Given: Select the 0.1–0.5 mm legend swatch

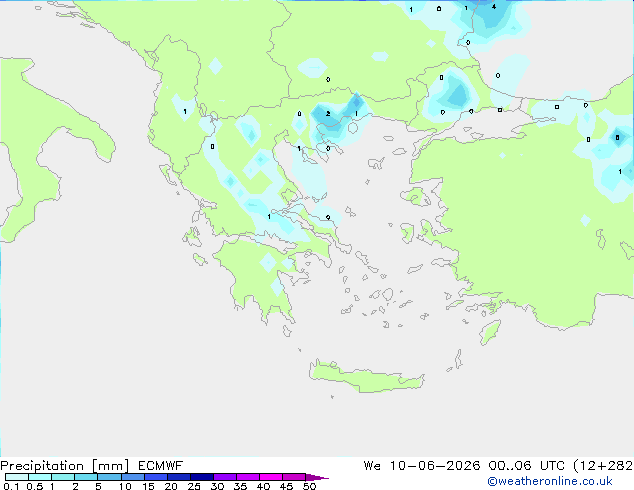Looking at the screenshot, I should 17,477.
